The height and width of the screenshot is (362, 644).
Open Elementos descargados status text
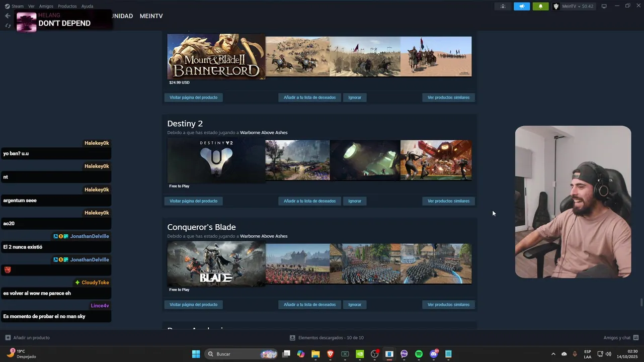tap(331, 338)
